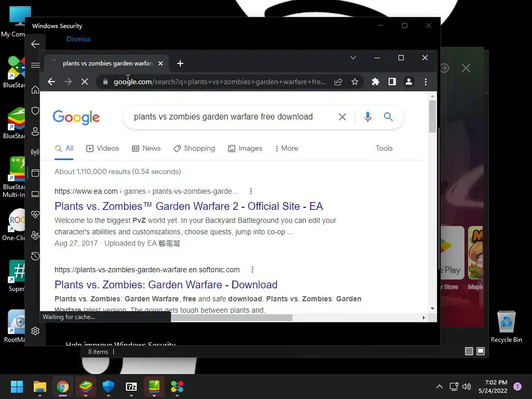Click scroll down arrow of Chrome page
Screen dimensions: 532x399
[432, 309]
